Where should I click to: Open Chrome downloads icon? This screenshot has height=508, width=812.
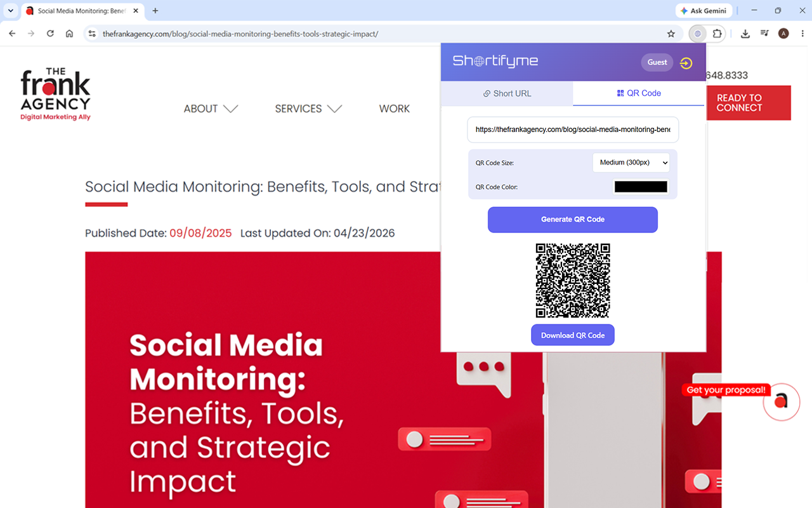point(745,34)
